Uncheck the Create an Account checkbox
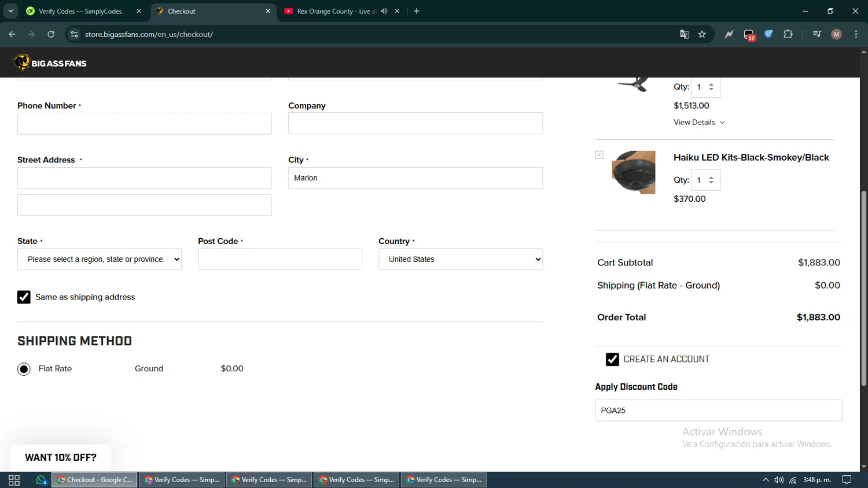 point(612,360)
